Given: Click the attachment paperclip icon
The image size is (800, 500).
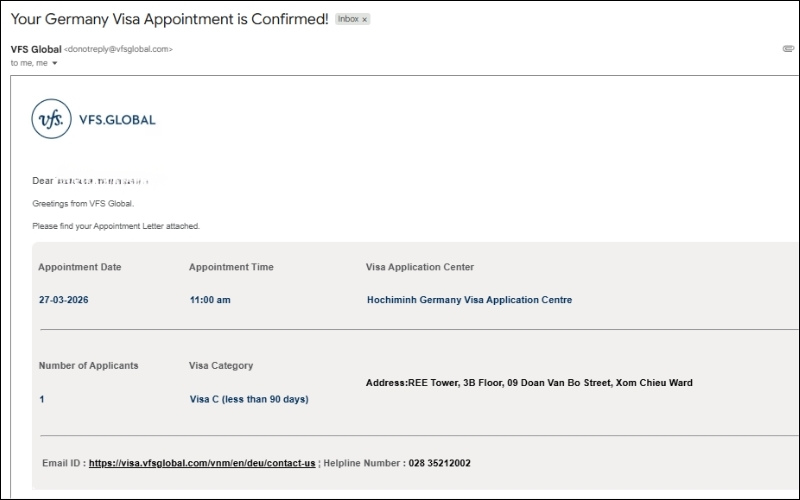Looking at the screenshot, I should coord(788,48).
